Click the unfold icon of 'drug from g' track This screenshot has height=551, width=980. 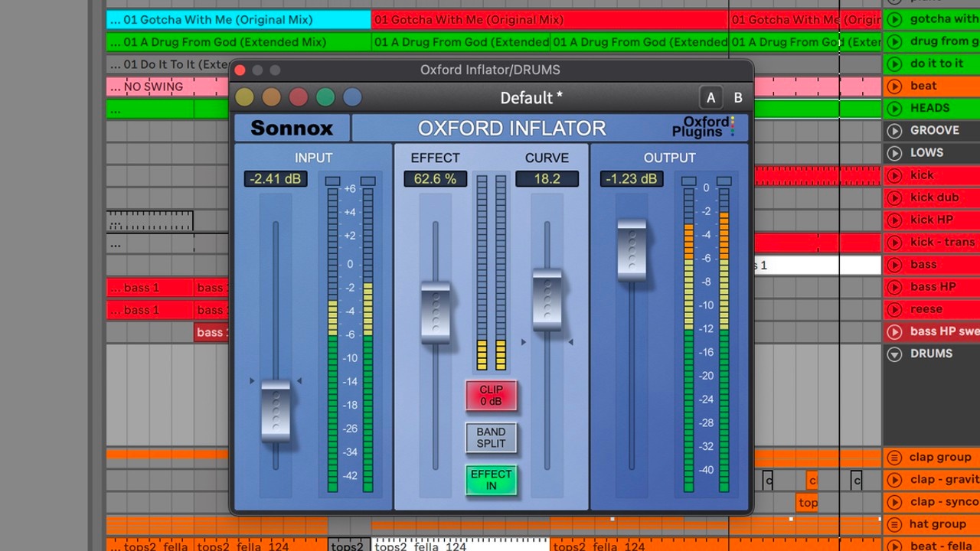click(x=894, y=41)
